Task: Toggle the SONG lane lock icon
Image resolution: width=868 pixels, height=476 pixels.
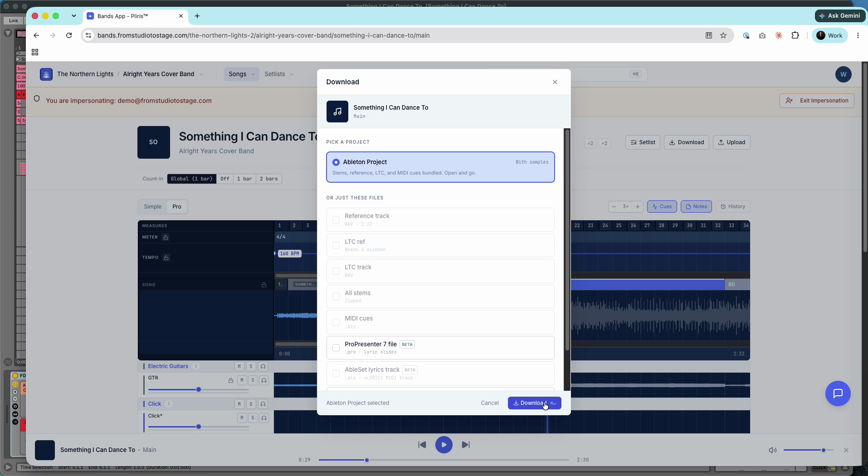Action: pos(264,285)
